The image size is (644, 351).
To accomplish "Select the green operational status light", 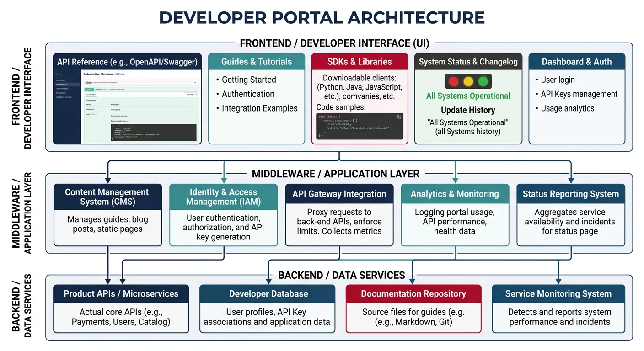I will point(483,81).
